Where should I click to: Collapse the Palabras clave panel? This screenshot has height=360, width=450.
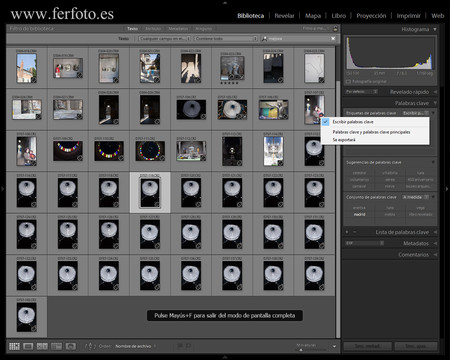435,103
